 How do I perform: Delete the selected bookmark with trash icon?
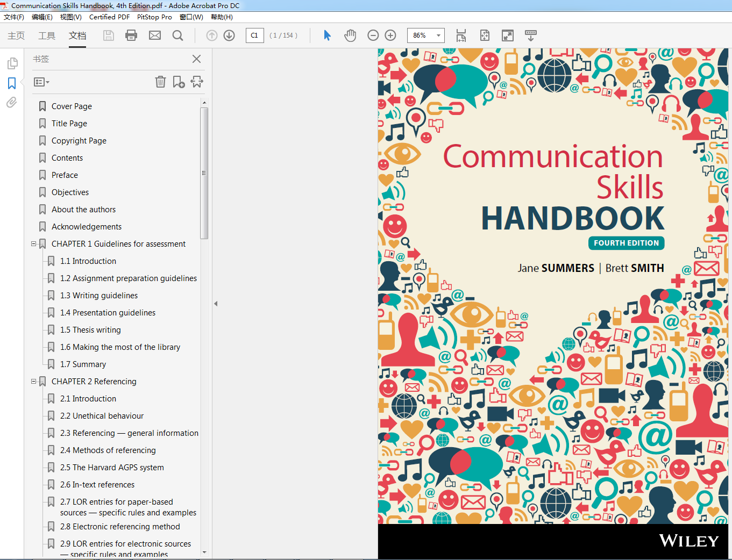tap(160, 82)
